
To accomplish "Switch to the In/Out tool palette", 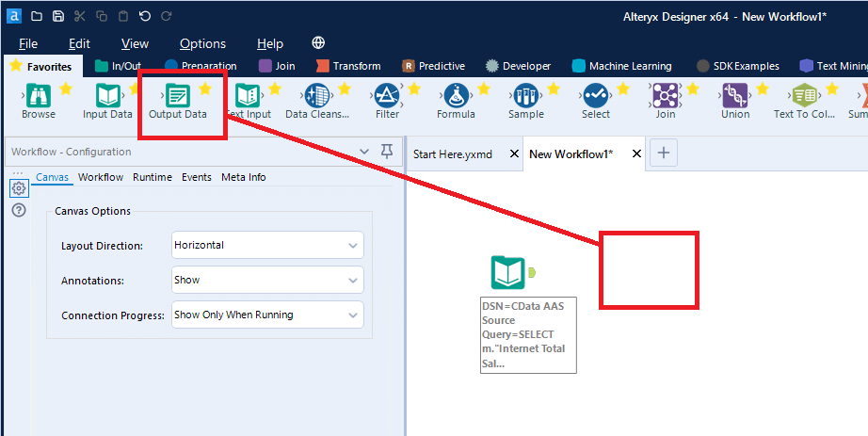I will 118,66.
